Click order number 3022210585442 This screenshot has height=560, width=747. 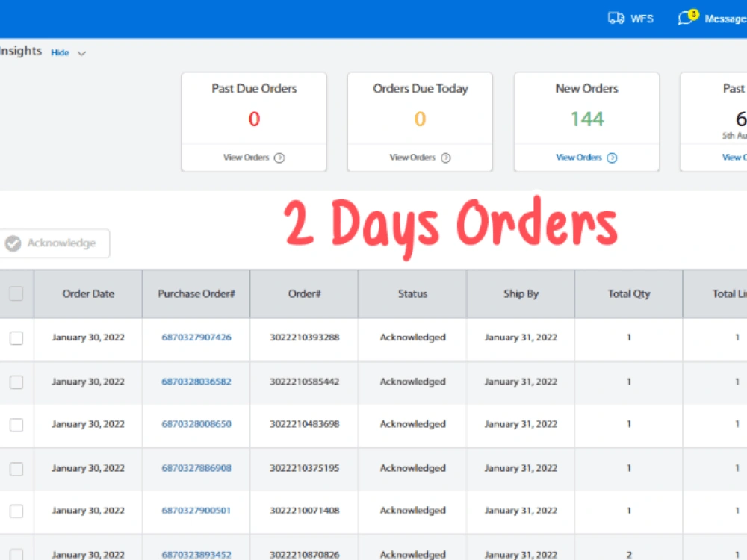(305, 382)
